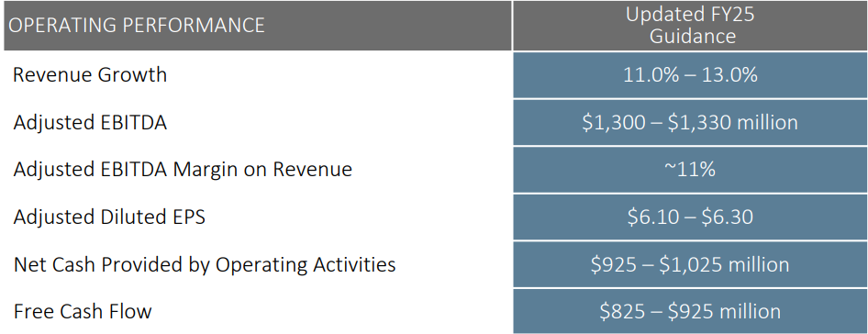Select the ~11% margin cell
Image resolution: width=868 pixels, height=334 pixels.
(690, 170)
